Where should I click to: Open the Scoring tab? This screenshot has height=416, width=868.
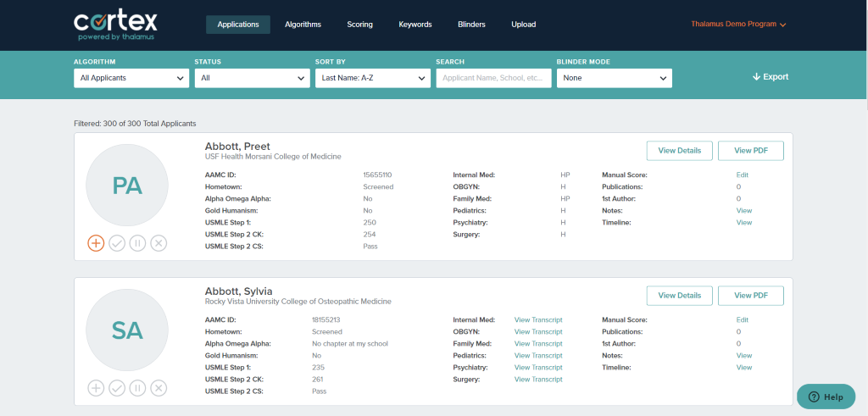pos(359,25)
